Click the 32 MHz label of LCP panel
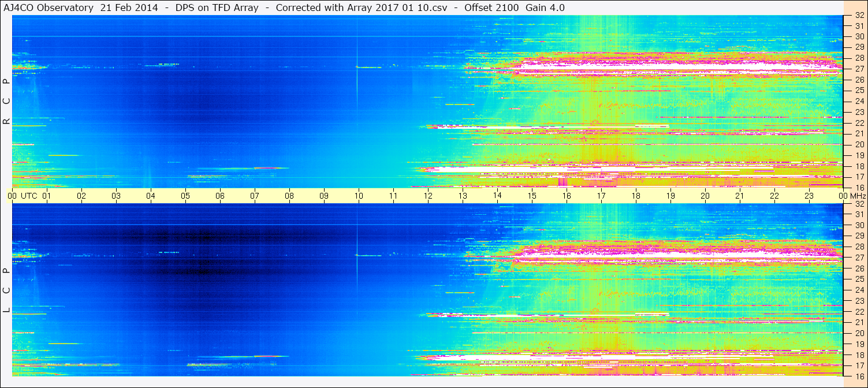This screenshot has width=868, height=388. click(x=859, y=204)
